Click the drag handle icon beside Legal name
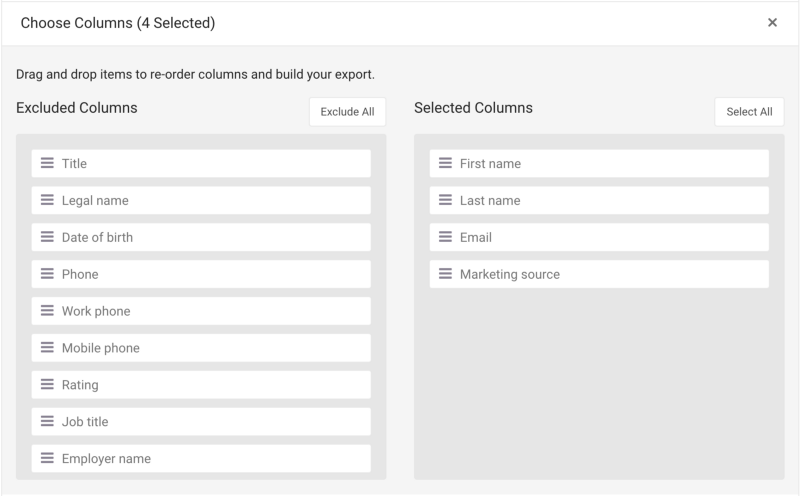 tap(47, 200)
